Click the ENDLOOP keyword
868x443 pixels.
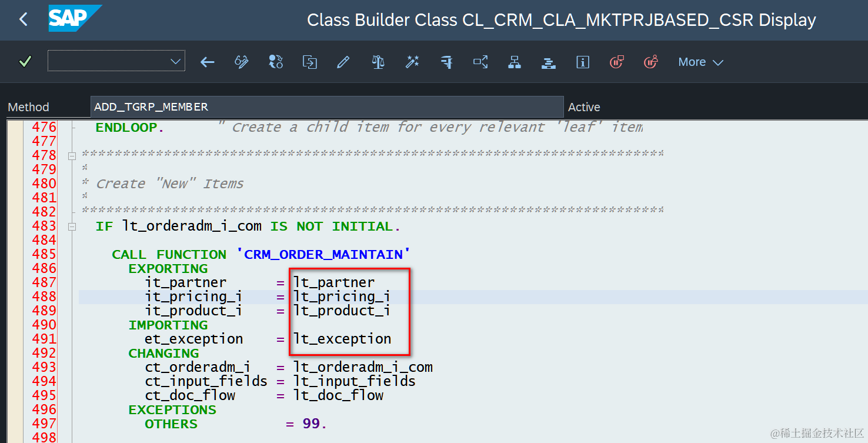tap(126, 127)
